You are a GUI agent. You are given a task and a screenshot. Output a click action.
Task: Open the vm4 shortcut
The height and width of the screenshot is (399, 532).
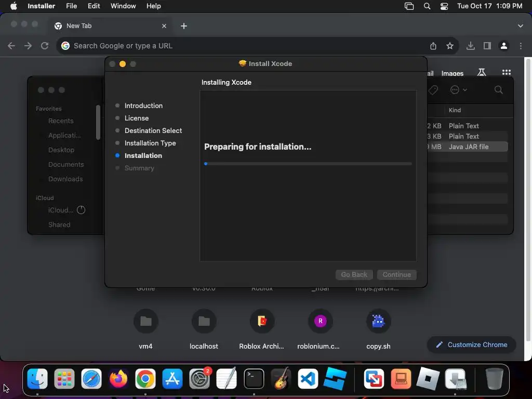tap(145, 329)
